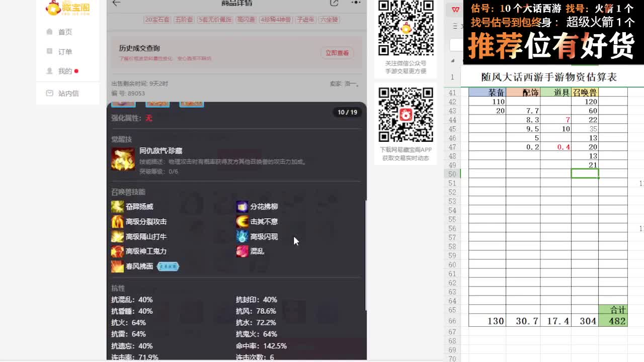Image resolution: width=644 pixels, height=362 pixels.
Task: Click the 20宝石套 tag link
Action: [157, 20]
